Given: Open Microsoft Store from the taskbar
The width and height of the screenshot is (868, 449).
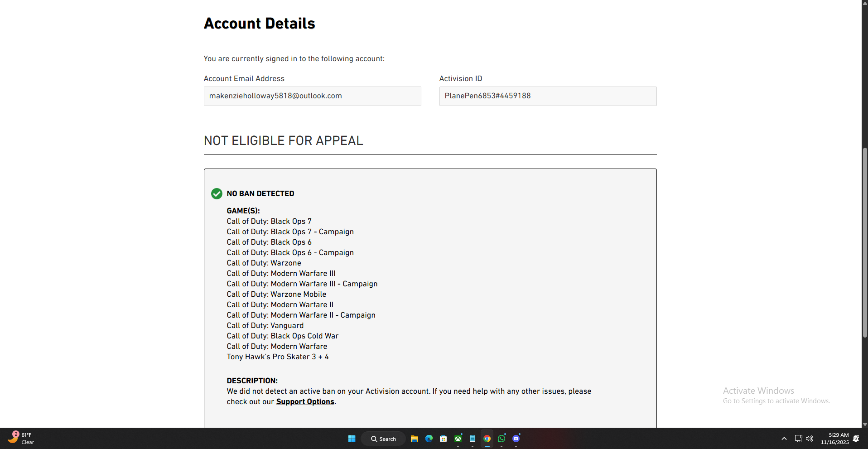Looking at the screenshot, I should coord(443,439).
